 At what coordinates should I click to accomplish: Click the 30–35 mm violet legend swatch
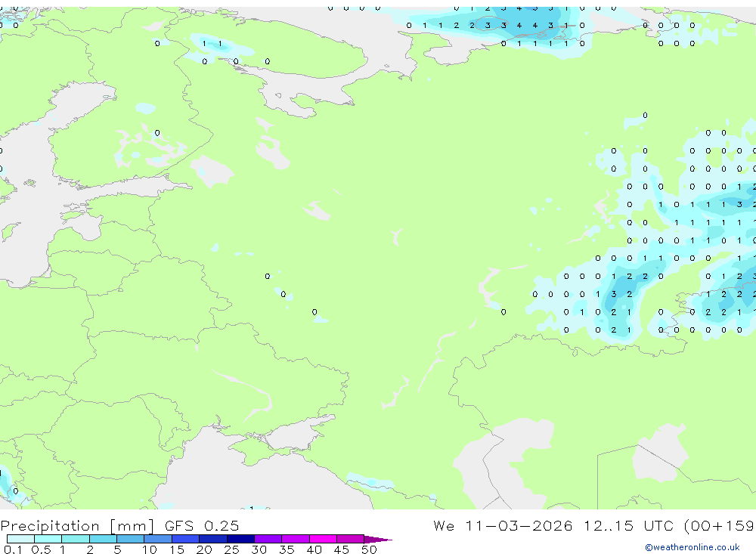268,539
